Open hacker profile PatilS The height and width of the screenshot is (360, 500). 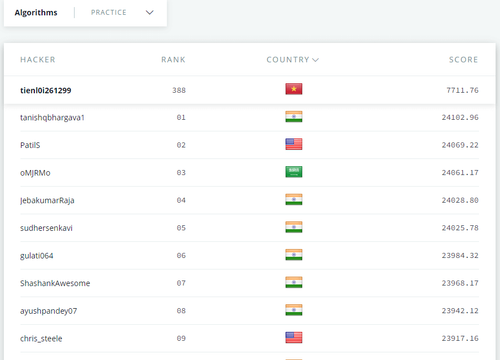point(30,145)
